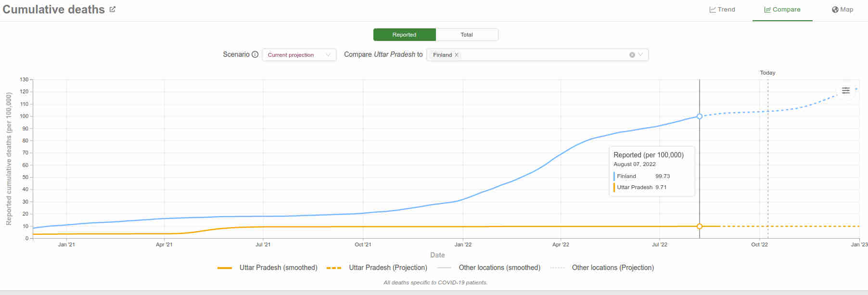Click the orange Uttar Pradesh smoothed legend swatch
The image size is (868, 295).
point(225,268)
